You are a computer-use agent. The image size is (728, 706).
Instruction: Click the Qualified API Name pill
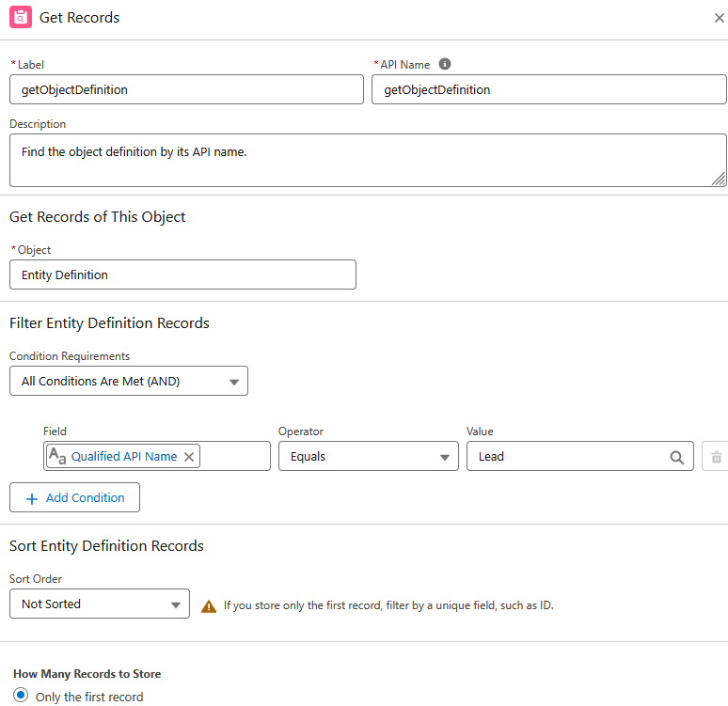[123, 456]
